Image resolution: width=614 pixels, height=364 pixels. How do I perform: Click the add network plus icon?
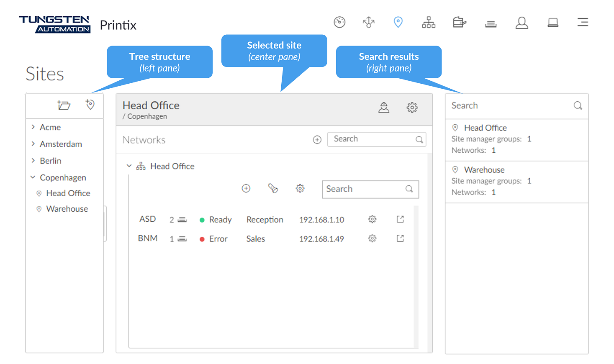tap(317, 140)
